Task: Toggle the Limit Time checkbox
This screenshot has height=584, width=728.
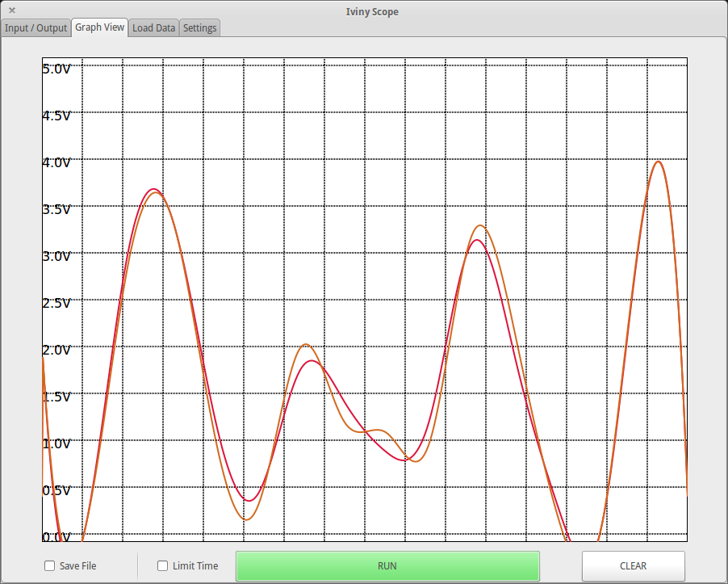Action: (162, 566)
